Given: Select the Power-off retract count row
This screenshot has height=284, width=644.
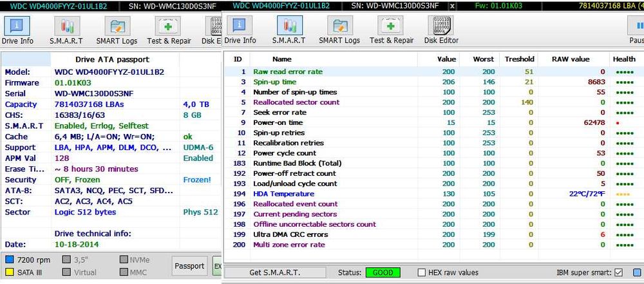Looking at the screenshot, I should [433, 173].
